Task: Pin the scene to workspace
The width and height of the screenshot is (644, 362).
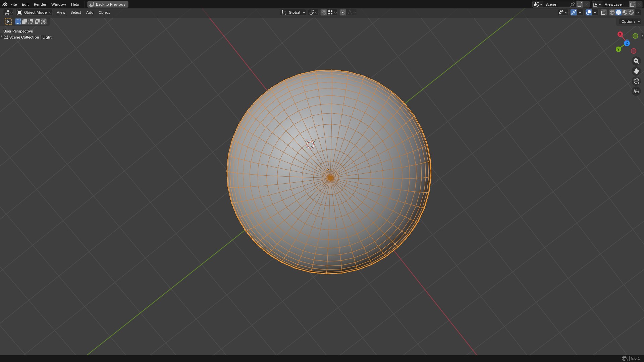Action: (573, 4)
